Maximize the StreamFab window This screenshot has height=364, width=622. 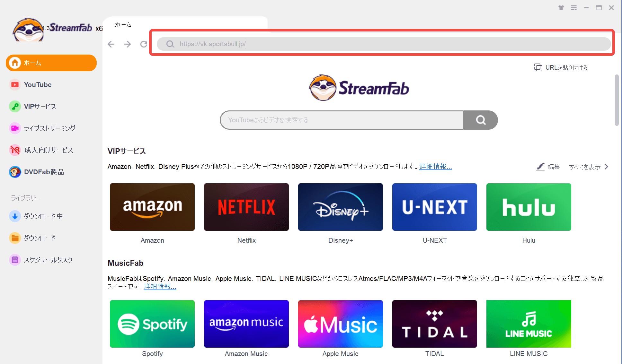(599, 8)
